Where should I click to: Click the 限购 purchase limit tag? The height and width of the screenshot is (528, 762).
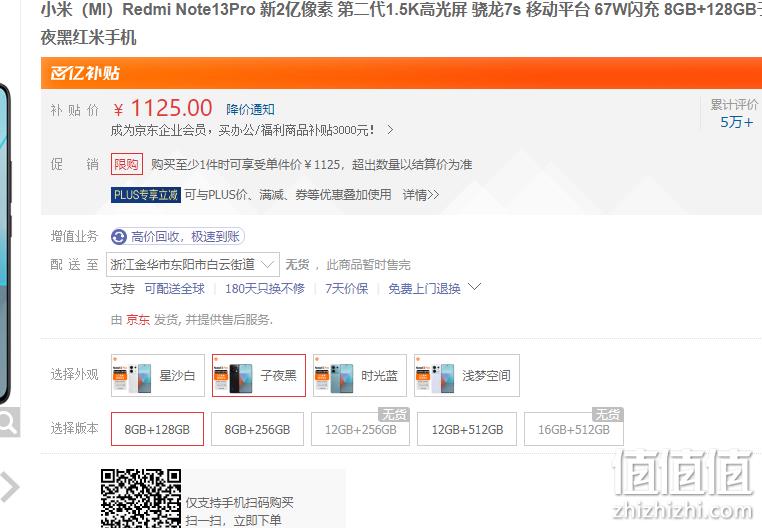tap(126, 164)
